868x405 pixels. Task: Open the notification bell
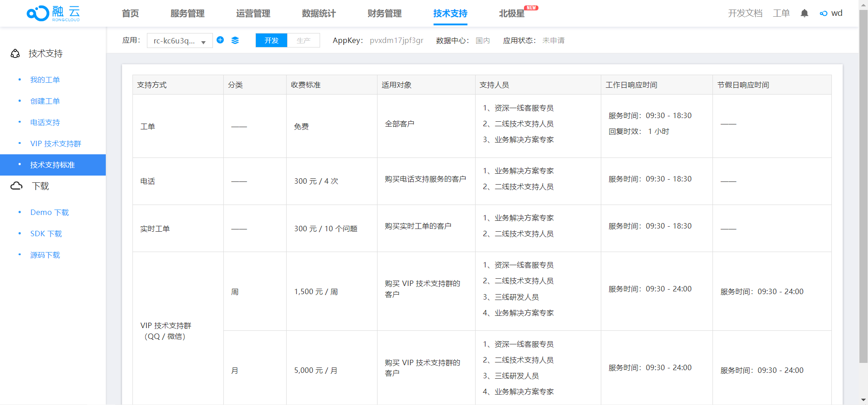(804, 13)
